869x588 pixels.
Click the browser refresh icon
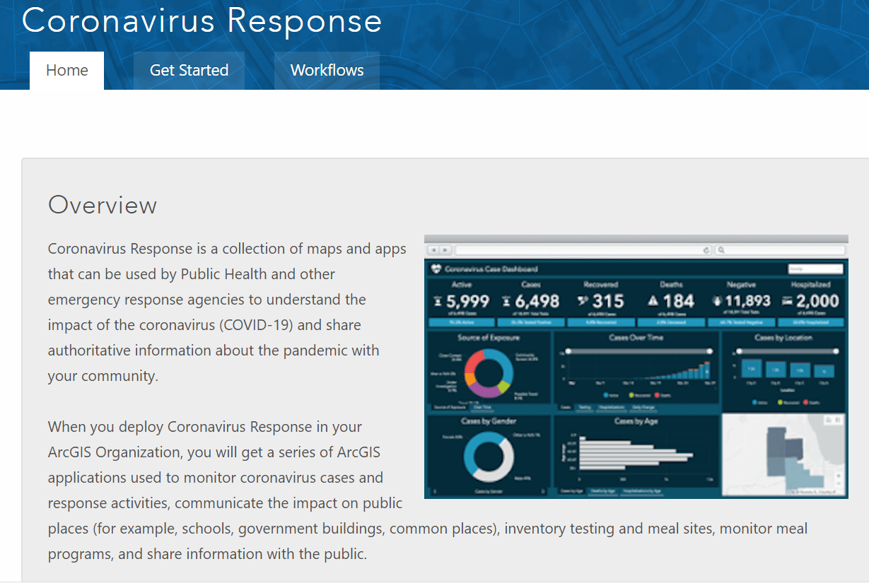click(x=705, y=250)
